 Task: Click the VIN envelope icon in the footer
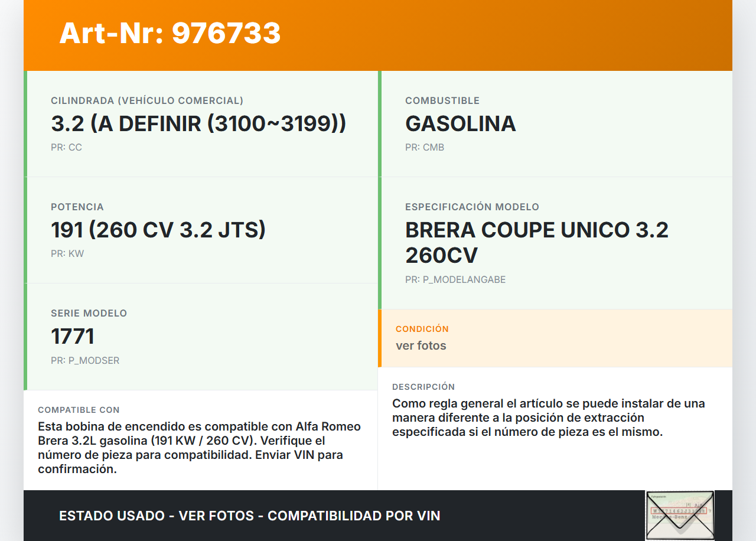coord(679,515)
